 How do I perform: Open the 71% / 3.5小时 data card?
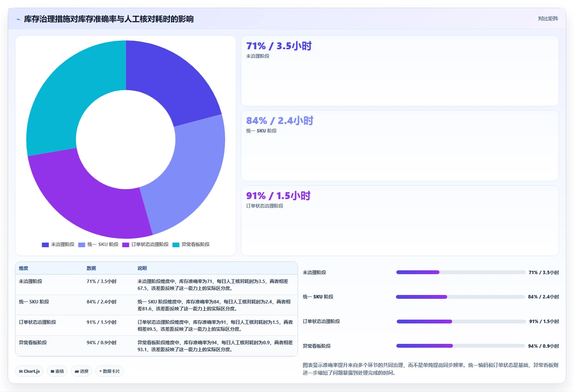(x=400, y=71)
